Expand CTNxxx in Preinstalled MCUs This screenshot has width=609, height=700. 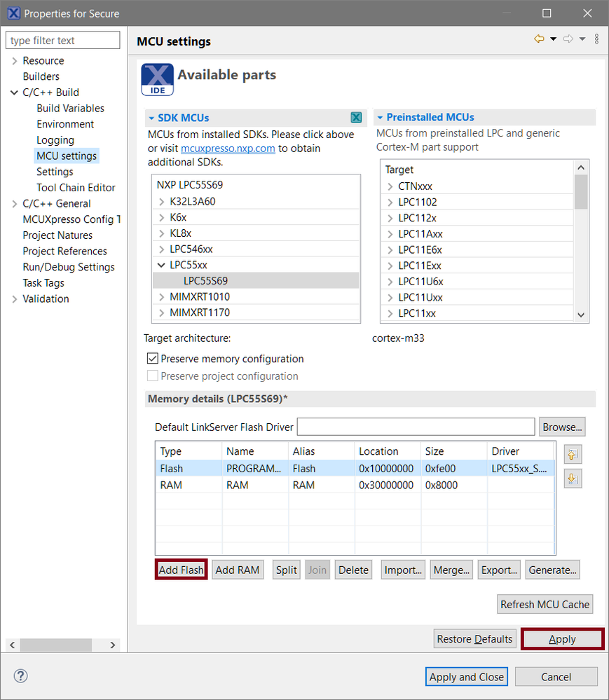point(390,186)
